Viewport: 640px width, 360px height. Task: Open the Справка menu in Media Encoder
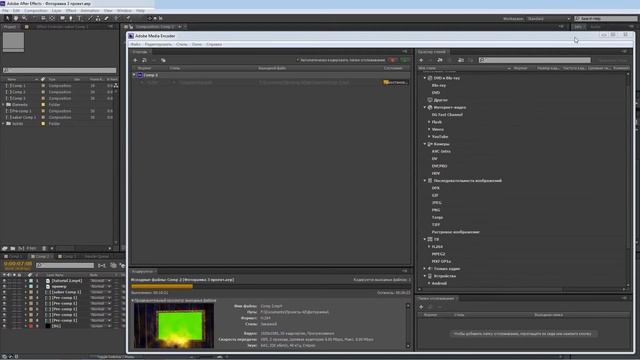click(x=214, y=44)
